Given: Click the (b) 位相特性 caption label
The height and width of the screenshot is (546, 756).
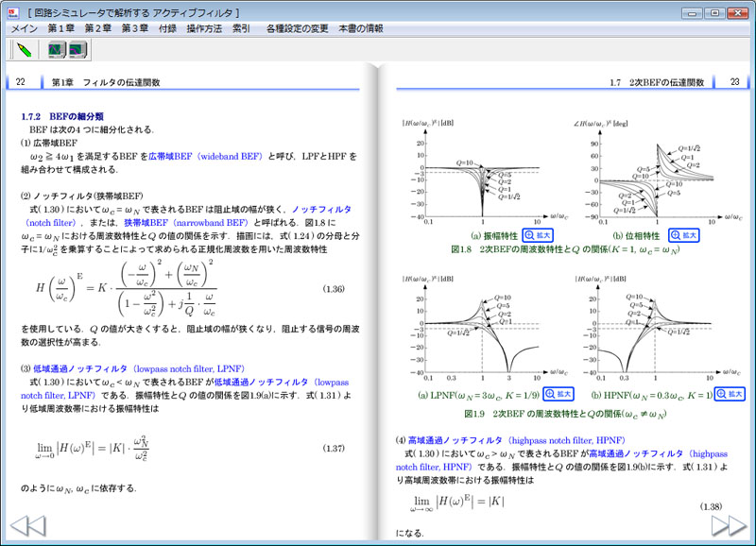Looking at the screenshot, I should (x=636, y=235).
